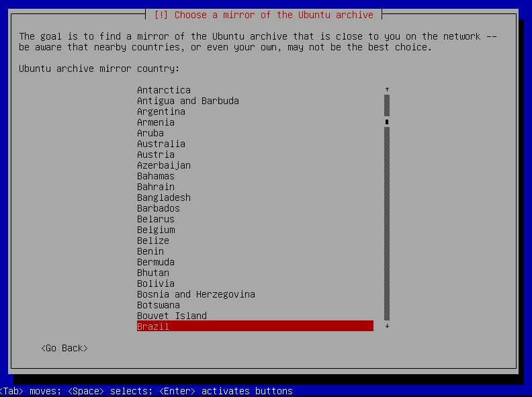This screenshot has width=532, height=397.
Task: Select the highlighted Brazil entry
Action: click(x=255, y=326)
